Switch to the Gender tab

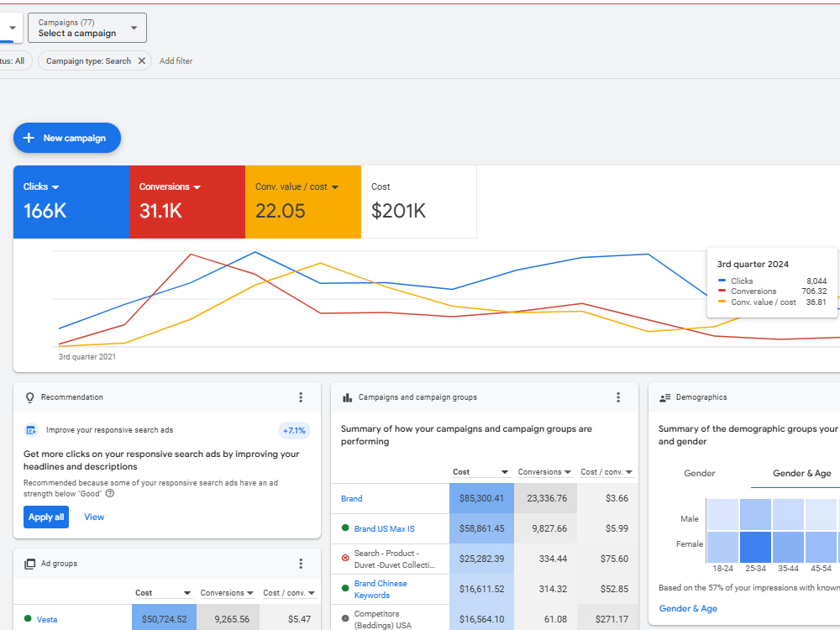click(699, 473)
